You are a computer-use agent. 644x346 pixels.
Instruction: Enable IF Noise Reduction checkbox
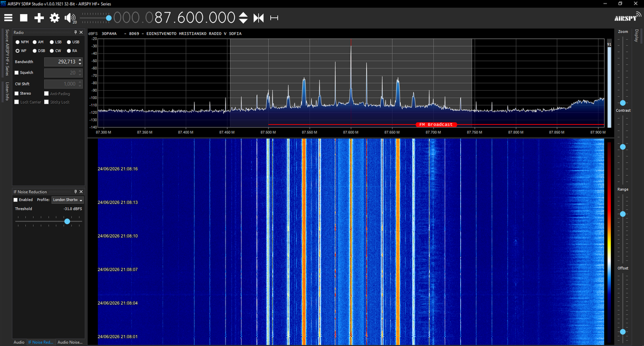click(x=16, y=200)
